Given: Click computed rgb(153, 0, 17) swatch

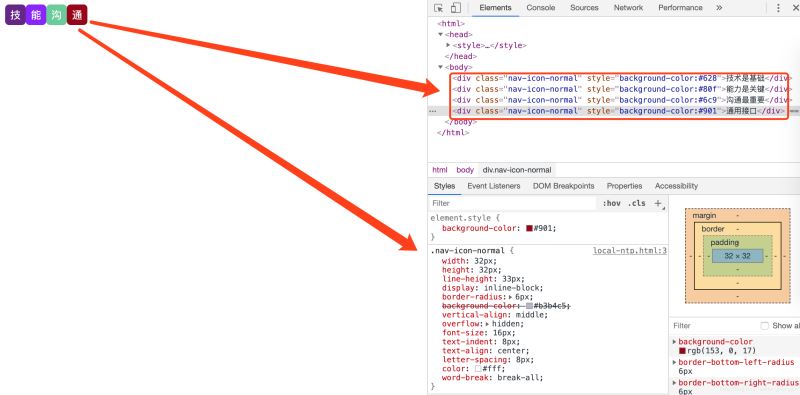Looking at the screenshot, I should point(682,351).
